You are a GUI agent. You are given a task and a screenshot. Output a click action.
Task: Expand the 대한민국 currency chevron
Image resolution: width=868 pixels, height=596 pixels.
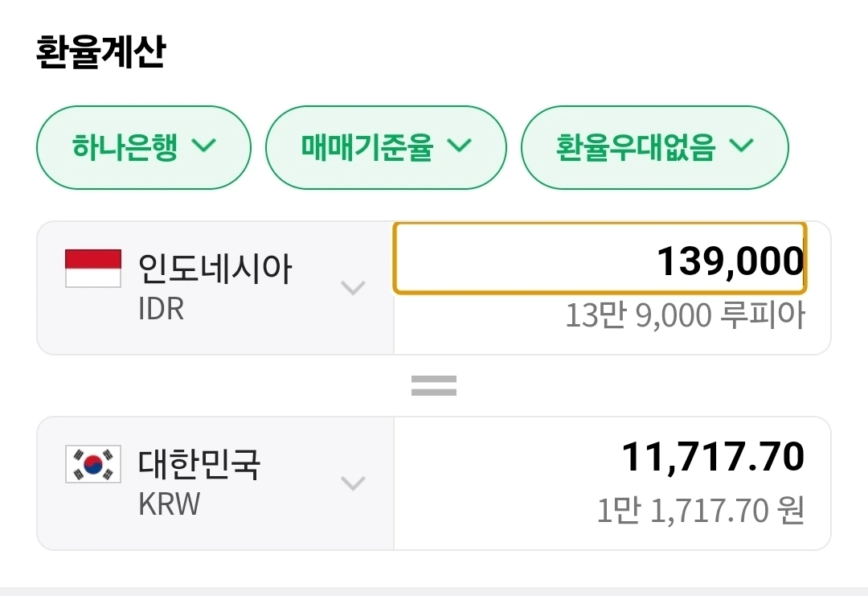tap(353, 483)
